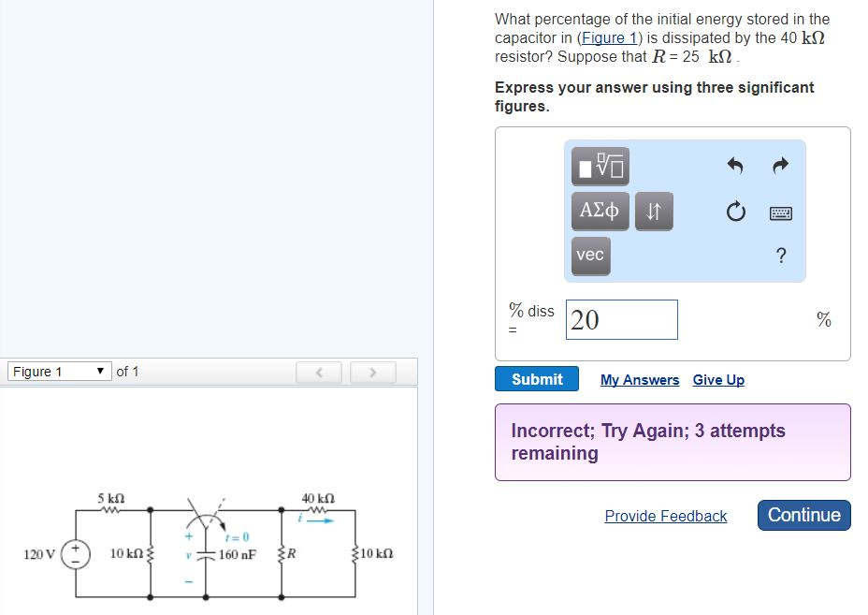Screen dimensions: 868x615
Task: Open the Greek letters ΑΣφ palette
Action: click(599, 211)
